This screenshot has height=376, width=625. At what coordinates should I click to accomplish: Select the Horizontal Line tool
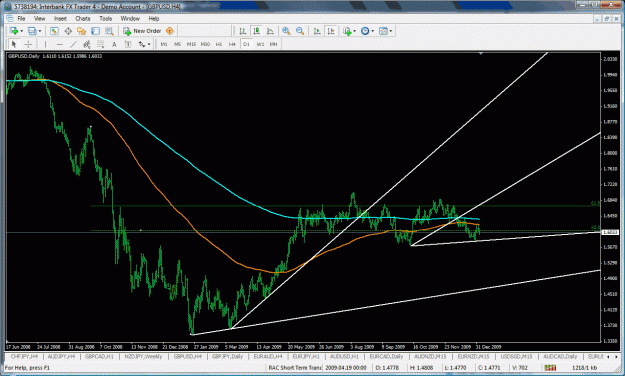(x=59, y=44)
